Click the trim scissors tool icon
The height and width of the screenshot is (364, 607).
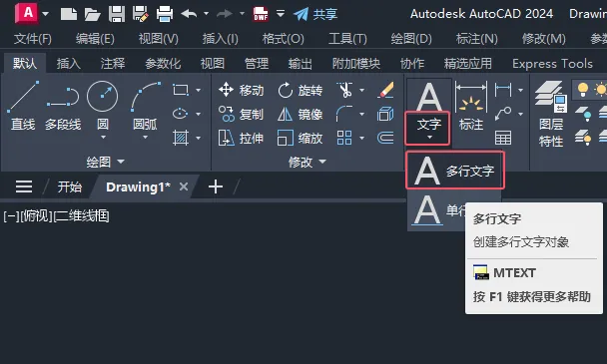pyautogui.click(x=344, y=90)
